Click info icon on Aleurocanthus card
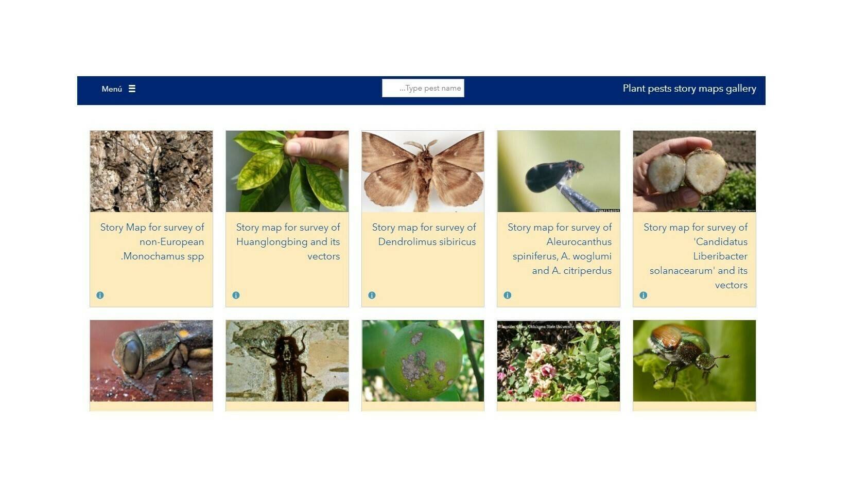Image resolution: width=868 pixels, height=488 pixels. click(508, 295)
